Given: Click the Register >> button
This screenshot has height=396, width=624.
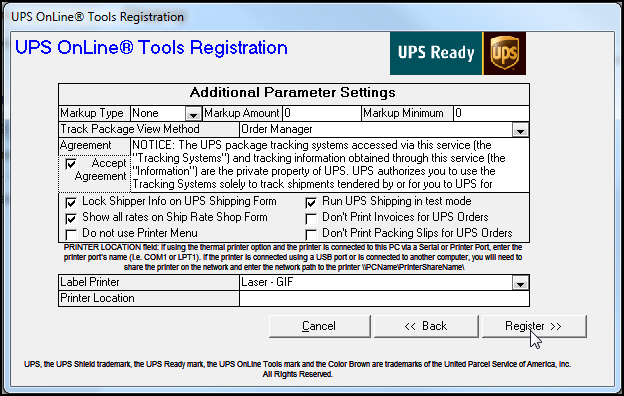Looking at the screenshot, I should tap(534, 326).
